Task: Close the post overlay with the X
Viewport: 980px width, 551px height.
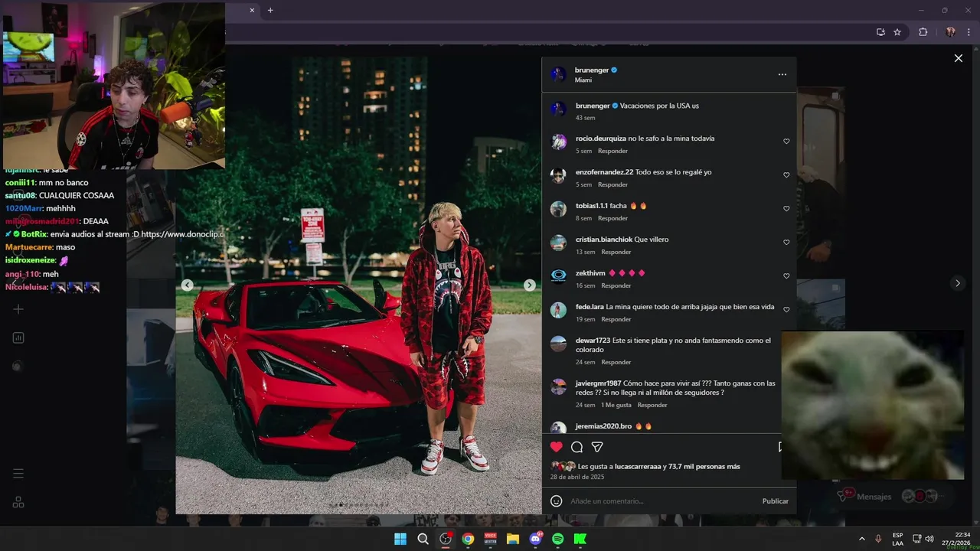Action: [958, 58]
